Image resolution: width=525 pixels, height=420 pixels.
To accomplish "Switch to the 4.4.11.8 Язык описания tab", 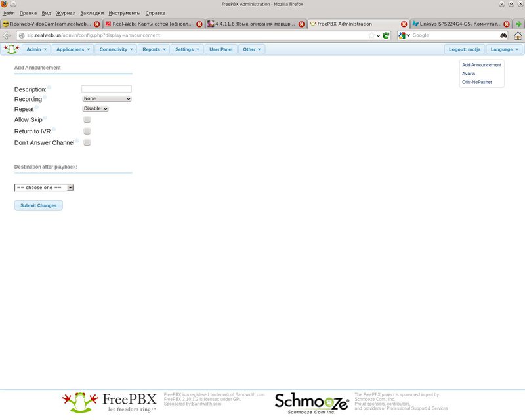I will 256,24.
